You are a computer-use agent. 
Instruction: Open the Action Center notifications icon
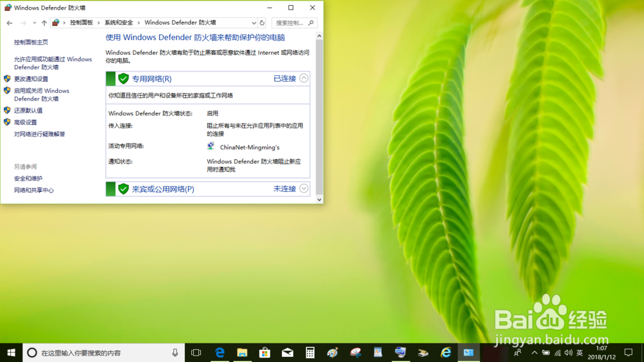[629, 352]
